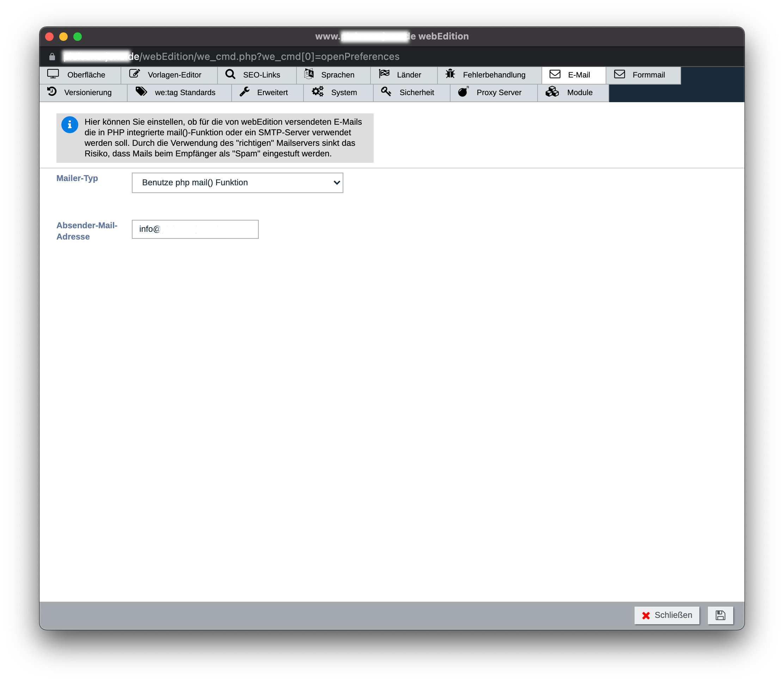Screen dimensions: 784x682
Task: Click the tags icon on we:tag Standards
Action: (x=141, y=91)
